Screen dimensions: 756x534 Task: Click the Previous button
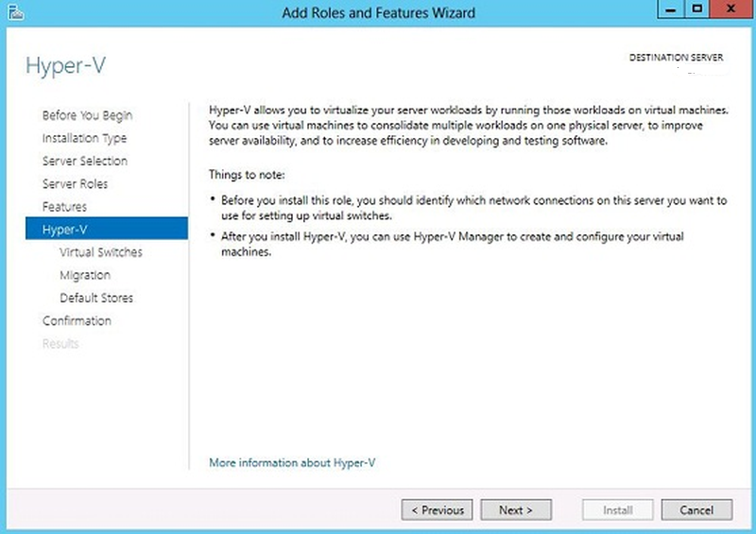[437, 509]
